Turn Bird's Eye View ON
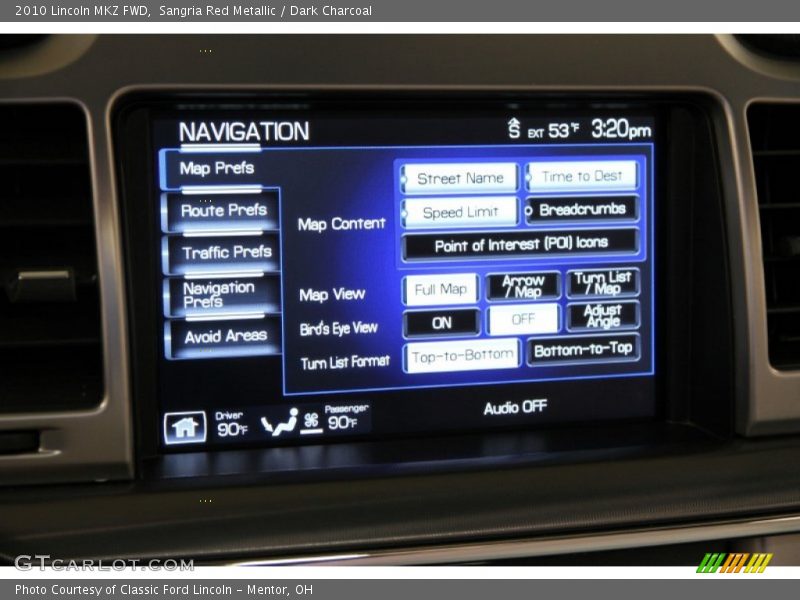Image resolution: width=800 pixels, height=600 pixels. 442,323
